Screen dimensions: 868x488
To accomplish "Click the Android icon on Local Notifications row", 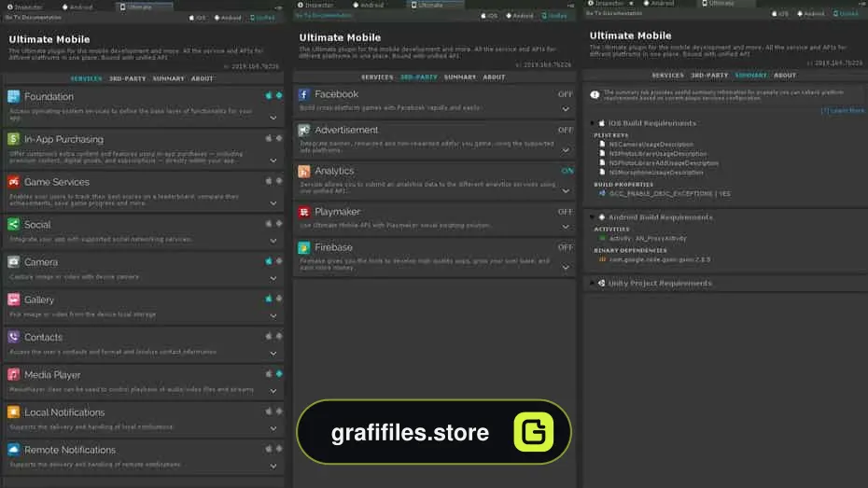I will (x=279, y=411).
